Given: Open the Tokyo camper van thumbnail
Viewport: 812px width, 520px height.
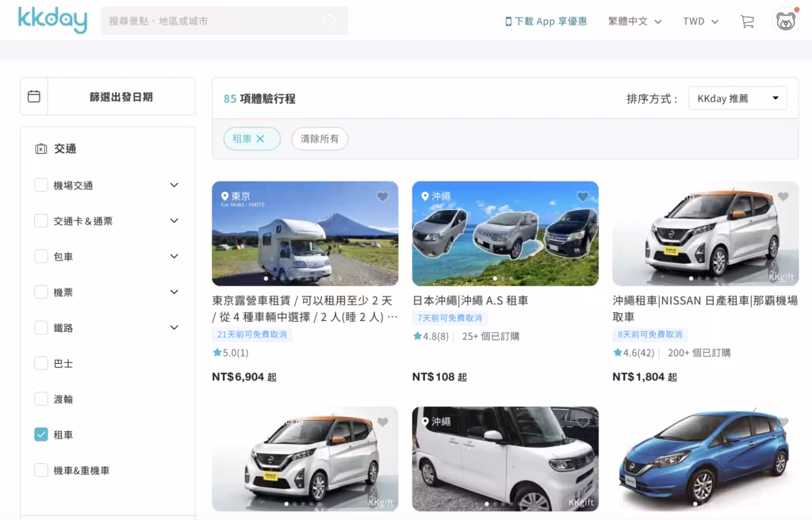Looking at the screenshot, I should pos(305,234).
